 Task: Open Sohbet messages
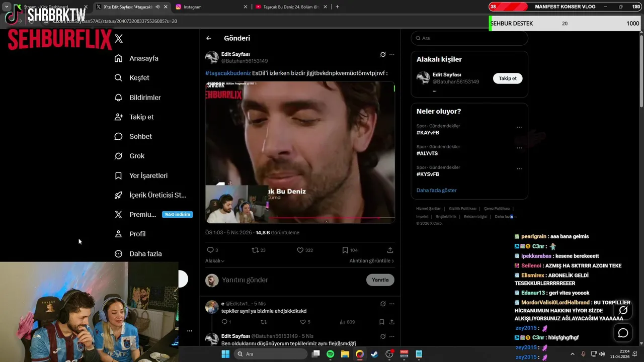(x=133, y=136)
